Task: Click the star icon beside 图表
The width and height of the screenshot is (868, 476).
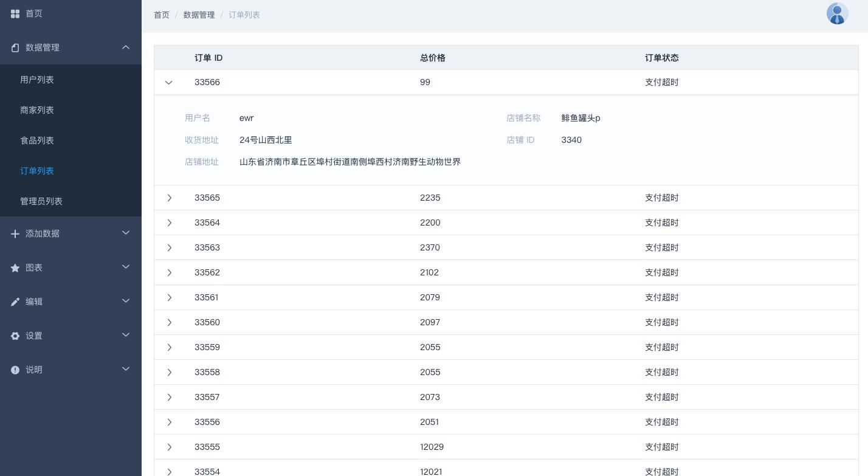Action: pos(15,267)
